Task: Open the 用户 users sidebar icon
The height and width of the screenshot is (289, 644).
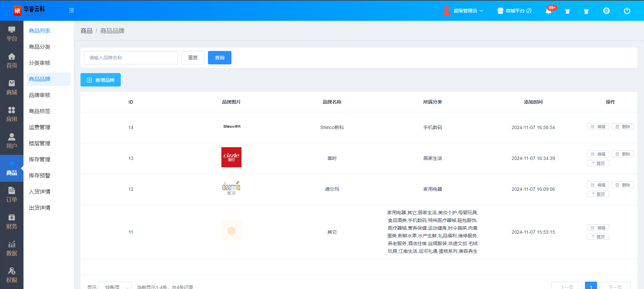Action: point(12,141)
